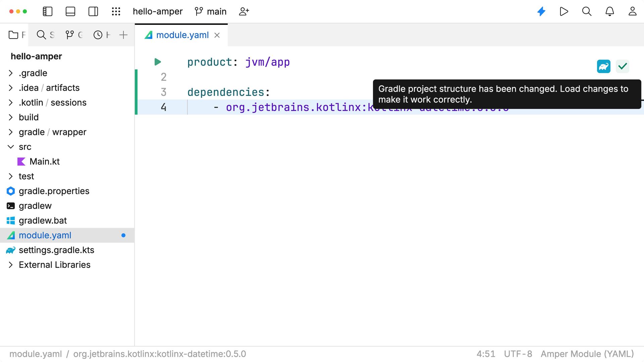Click the Kotlin icon beside Main.kt
644x362 pixels.
[21, 162]
